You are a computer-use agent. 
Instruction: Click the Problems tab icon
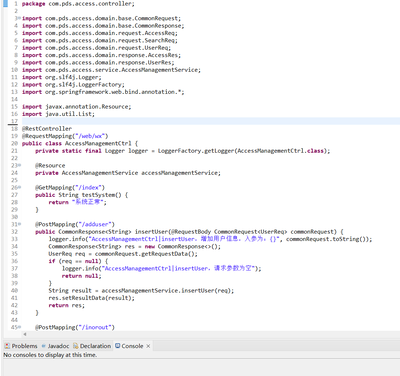coord(7,346)
